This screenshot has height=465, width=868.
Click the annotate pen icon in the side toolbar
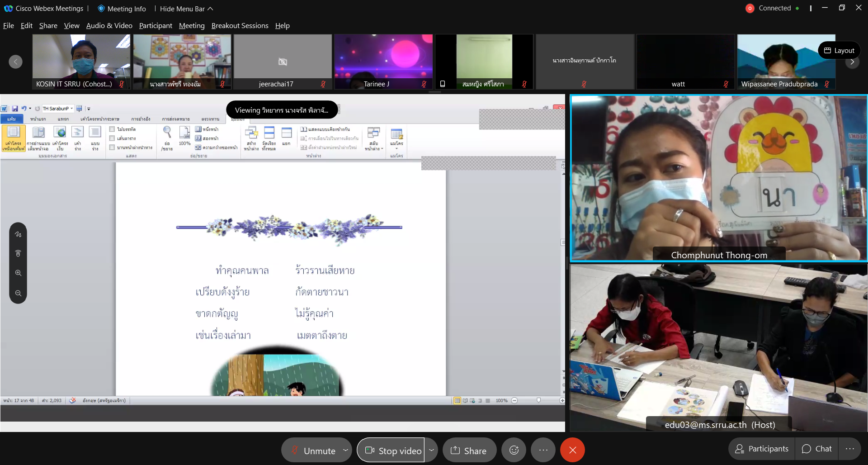coord(18,234)
